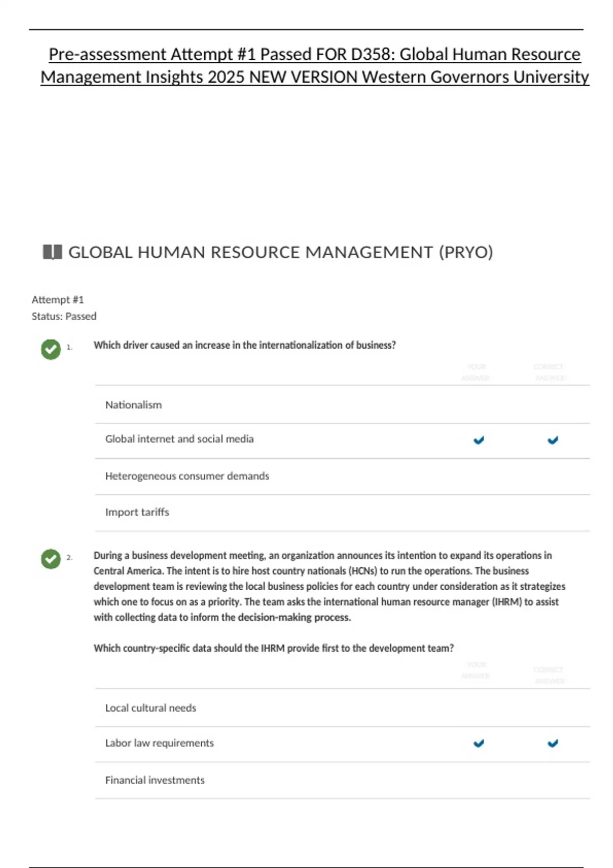Click question 1 text about internationalization driver
The image size is (613, 868).
tap(245, 345)
